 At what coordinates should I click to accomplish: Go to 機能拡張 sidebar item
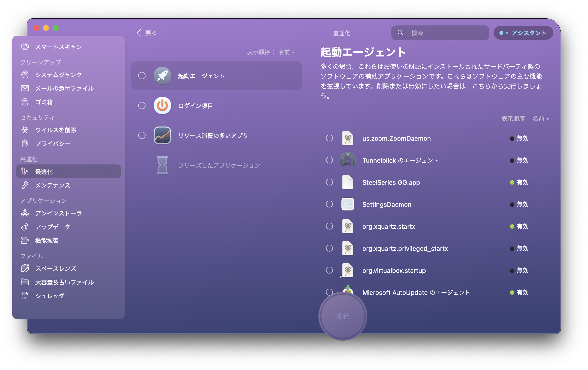point(68,241)
